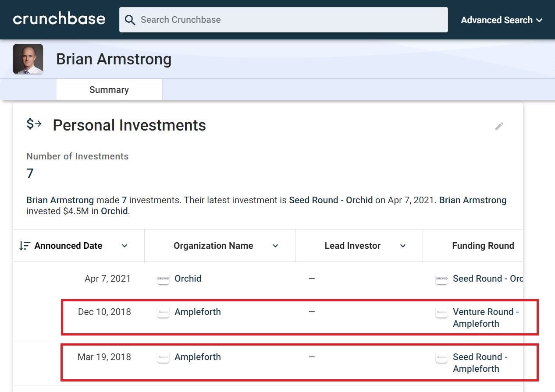Open the Seed Round - Ampleforth link
The height and width of the screenshot is (392, 555).
pos(480,363)
